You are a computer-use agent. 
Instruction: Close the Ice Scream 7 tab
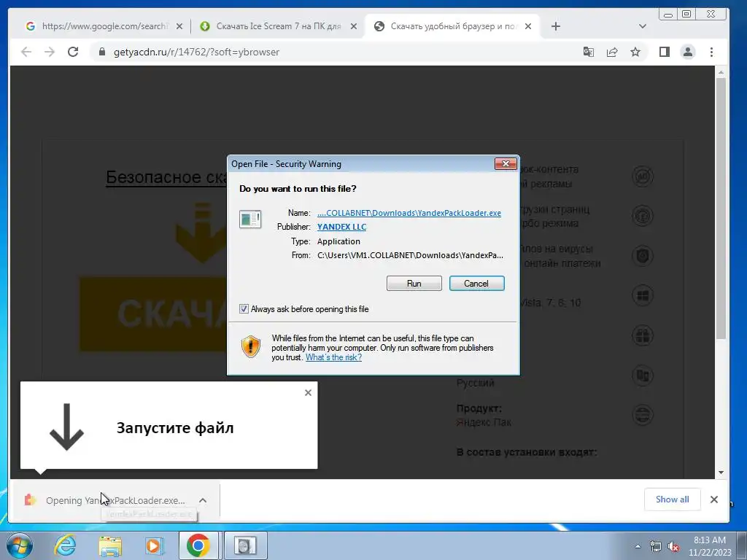click(354, 26)
